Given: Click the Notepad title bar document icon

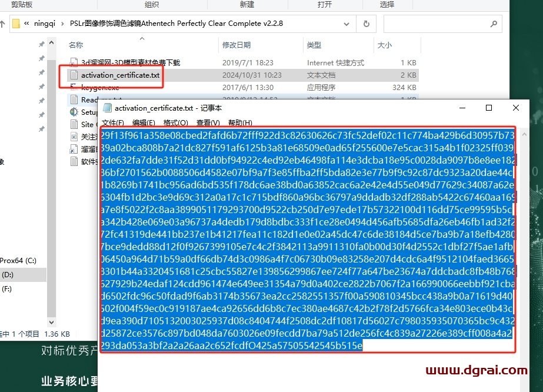Looking at the screenshot, I should tap(107, 108).
